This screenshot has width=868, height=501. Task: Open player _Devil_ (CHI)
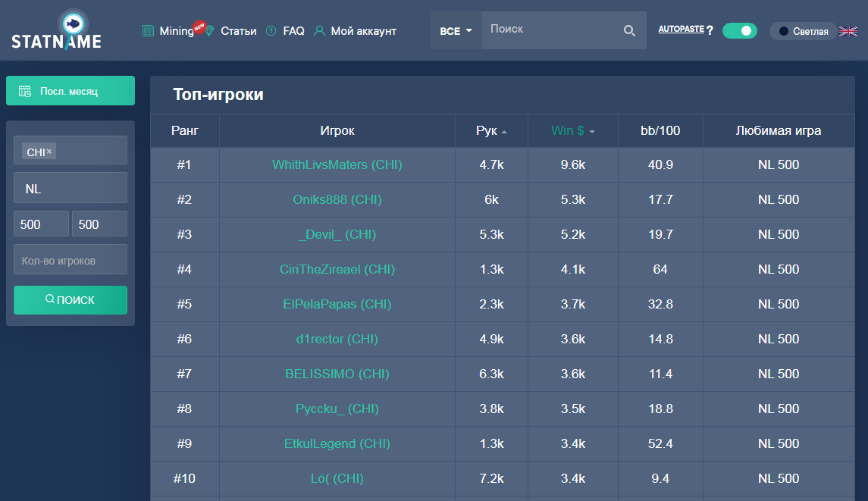pyautogui.click(x=337, y=234)
